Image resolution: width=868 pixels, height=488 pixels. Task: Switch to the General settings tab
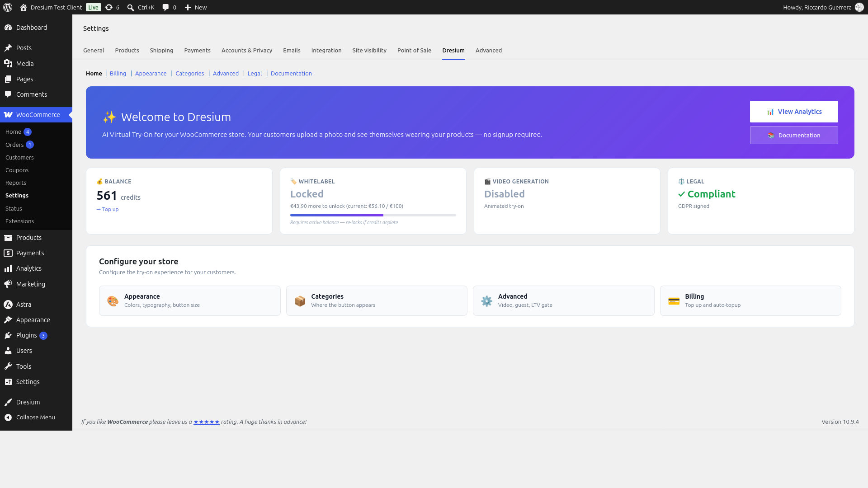click(x=94, y=50)
